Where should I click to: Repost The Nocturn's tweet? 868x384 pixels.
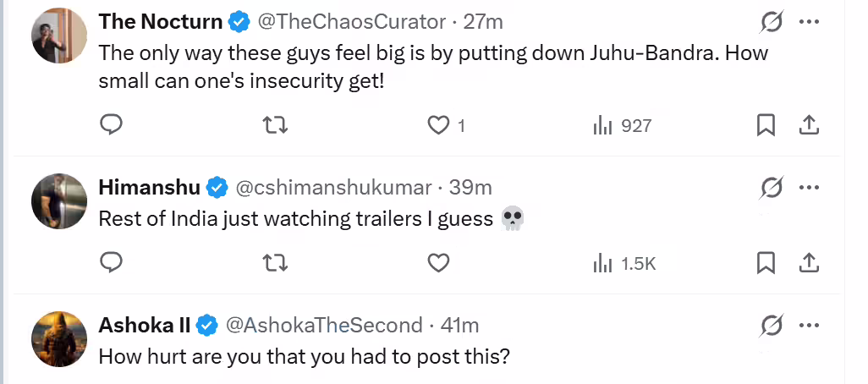pos(275,125)
